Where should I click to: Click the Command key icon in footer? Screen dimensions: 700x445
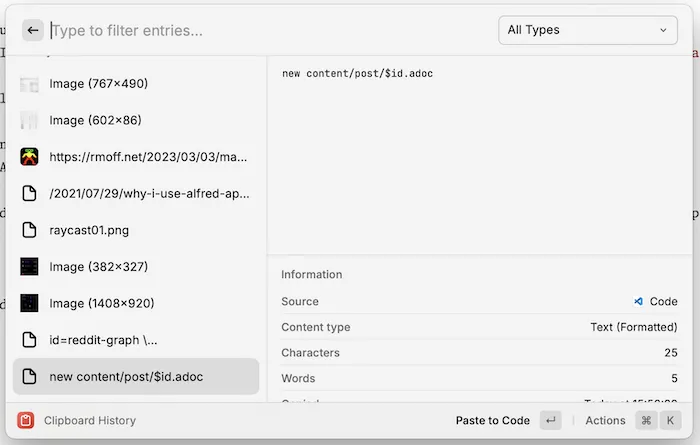pyautogui.click(x=646, y=420)
